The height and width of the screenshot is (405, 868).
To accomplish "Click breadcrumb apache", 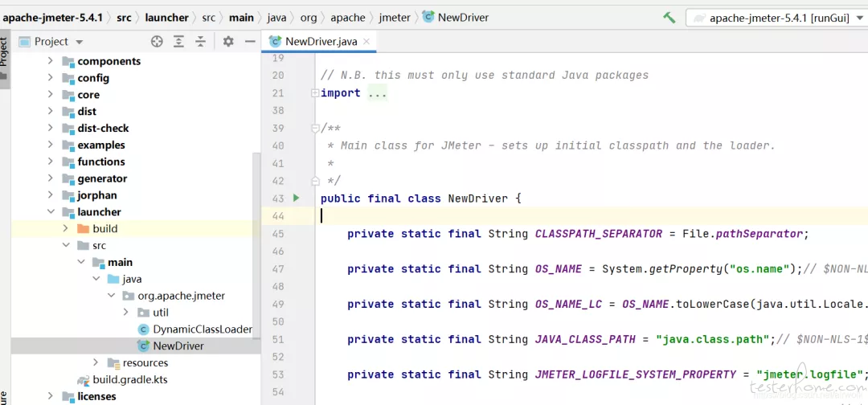I will point(348,18).
